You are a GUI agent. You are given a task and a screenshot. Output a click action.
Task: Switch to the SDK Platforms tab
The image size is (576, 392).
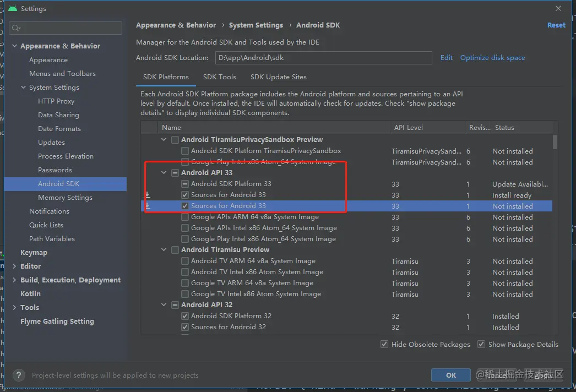166,77
